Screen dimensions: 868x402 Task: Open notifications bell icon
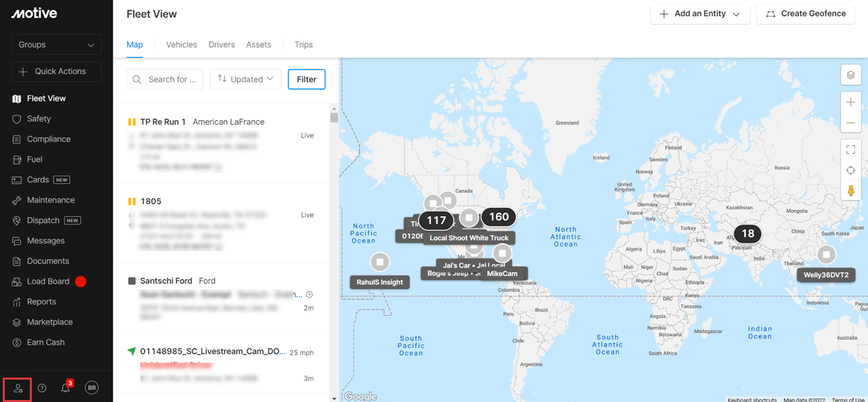point(66,388)
